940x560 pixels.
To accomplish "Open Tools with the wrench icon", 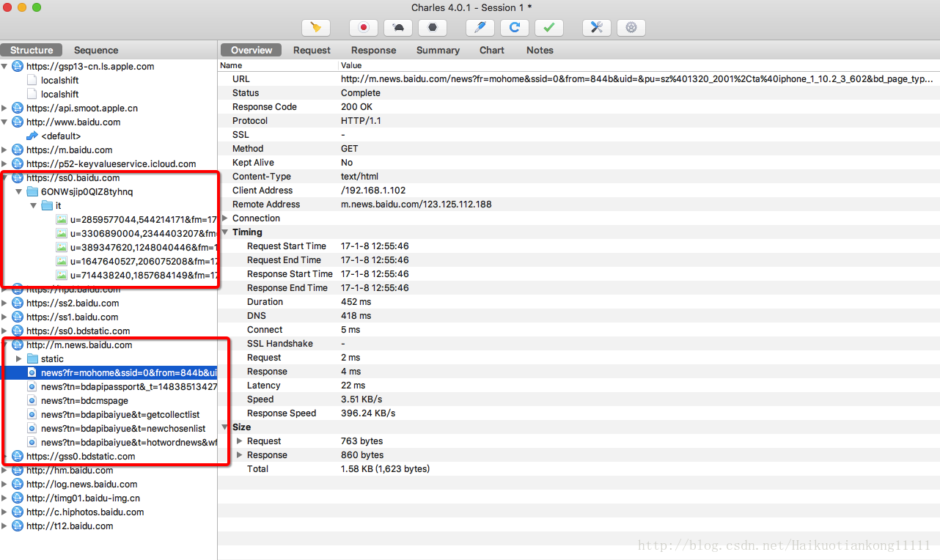I will coord(597,28).
